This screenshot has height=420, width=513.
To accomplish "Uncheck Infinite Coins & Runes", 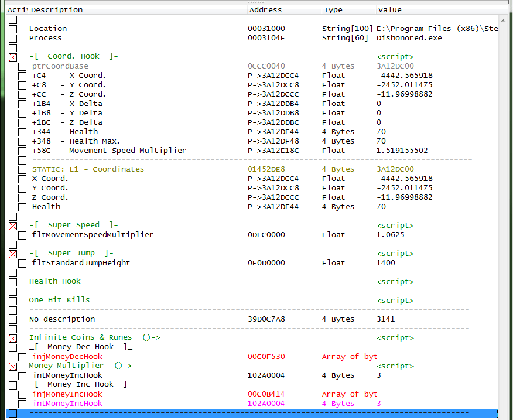I will (13, 338).
